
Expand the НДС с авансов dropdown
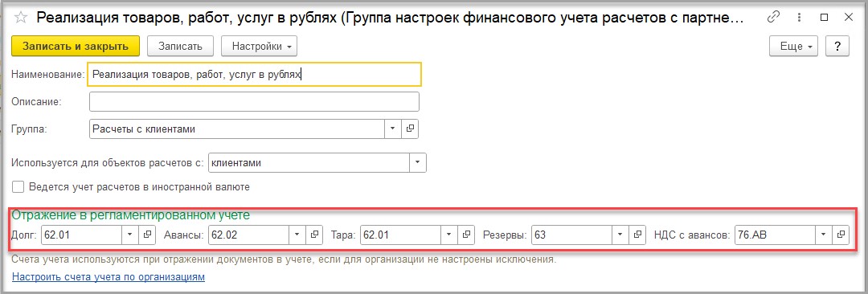coord(824,235)
